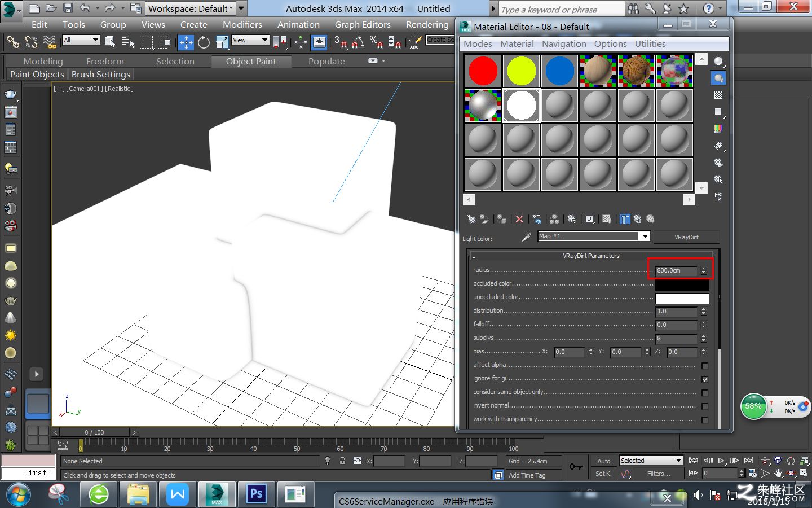Toggle the Angle Snap icon
The width and height of the screenshot is (812, 508).
[x=358, y=42]
